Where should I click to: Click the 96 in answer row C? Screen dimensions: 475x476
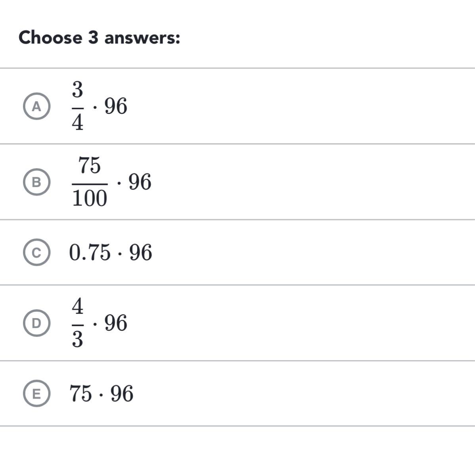[141, 253]
